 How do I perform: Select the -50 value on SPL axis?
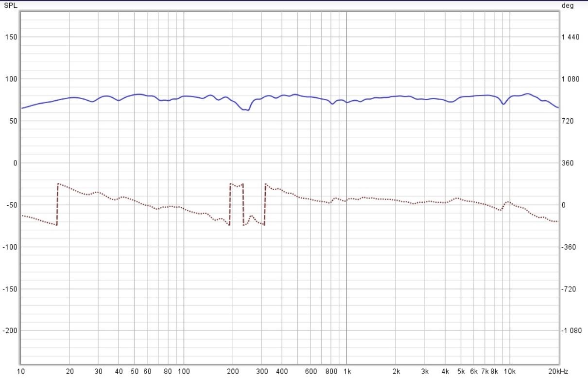click(12, 205)
